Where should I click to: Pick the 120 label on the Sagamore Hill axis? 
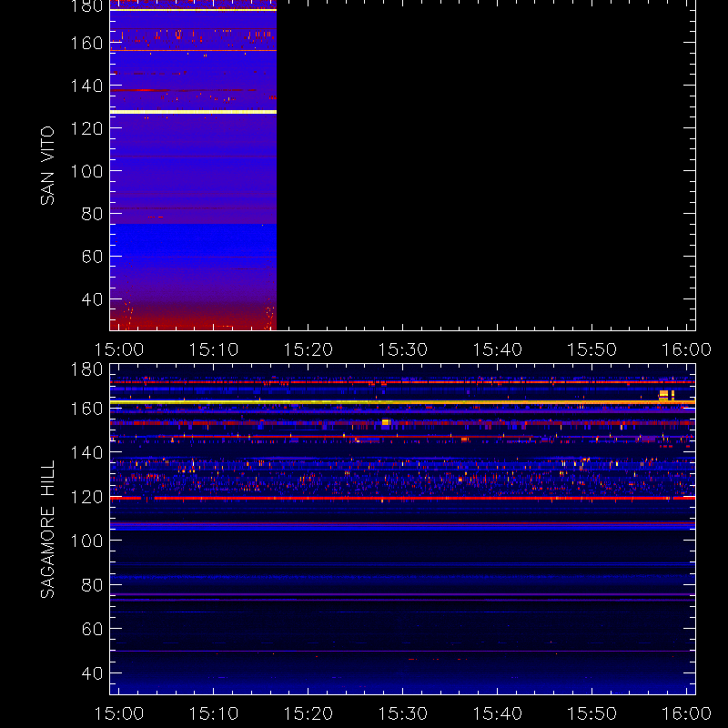tap(86, 497)
